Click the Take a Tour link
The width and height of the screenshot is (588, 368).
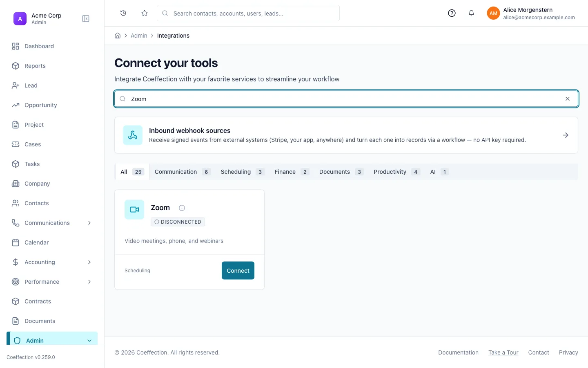click(503, 352)
